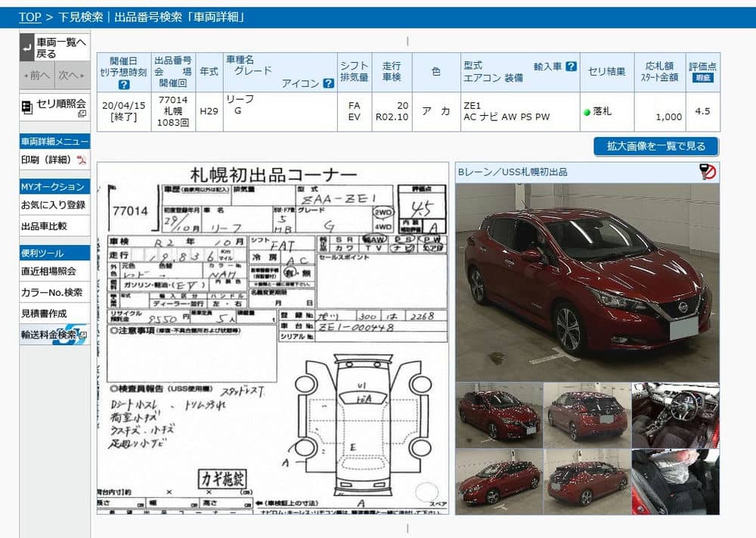The height and width of the screenshot is (538, 756).
Task: Click the help icon beside 輸入車
Action: pyautogui.click(x=572, y=67)
